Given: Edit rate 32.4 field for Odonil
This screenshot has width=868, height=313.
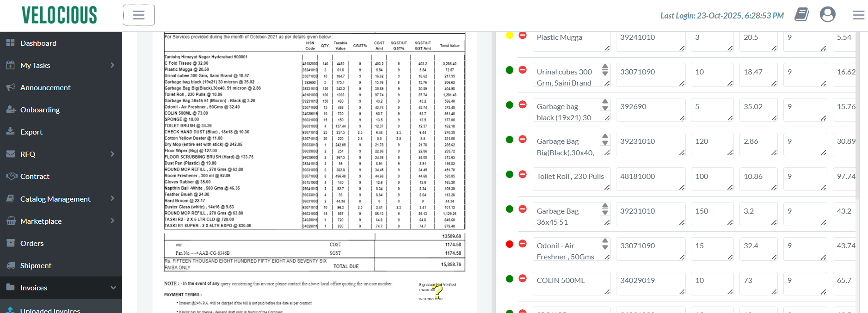Looking at the screenshot, I should (758, 249).
